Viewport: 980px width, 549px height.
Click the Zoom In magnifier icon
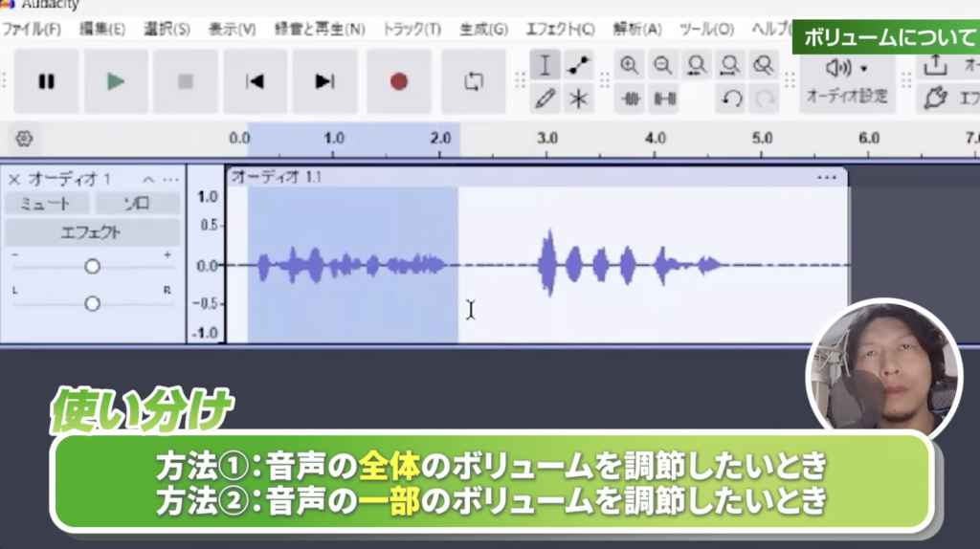click(x=630, y=65)
